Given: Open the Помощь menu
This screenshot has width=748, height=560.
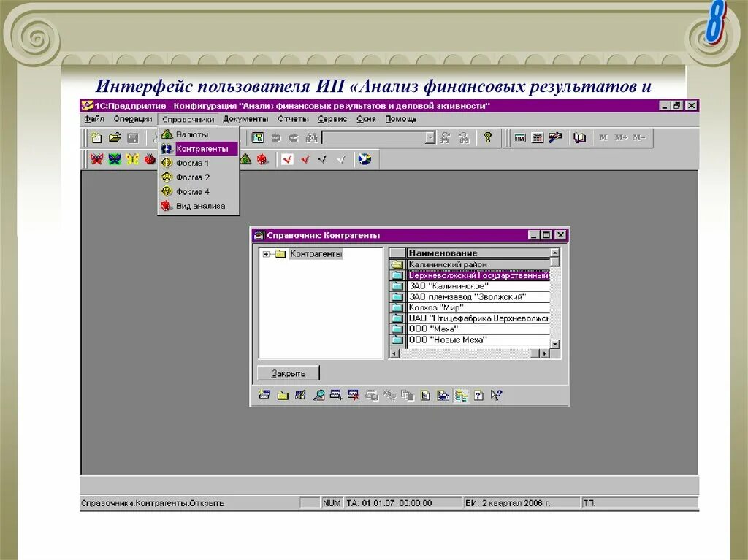Looking at the screenshot, I should click(x=401, y=119).
